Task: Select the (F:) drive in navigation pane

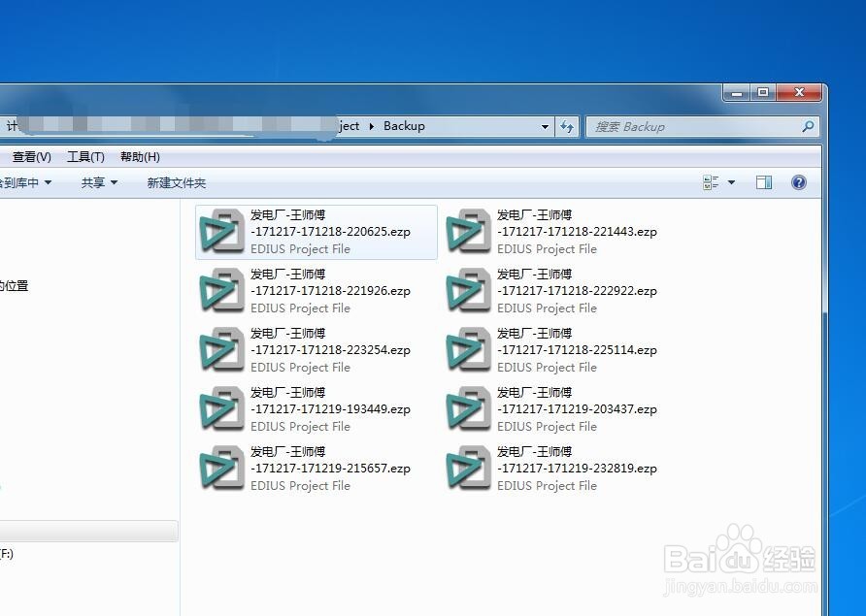Action: [x=7, y=553]
